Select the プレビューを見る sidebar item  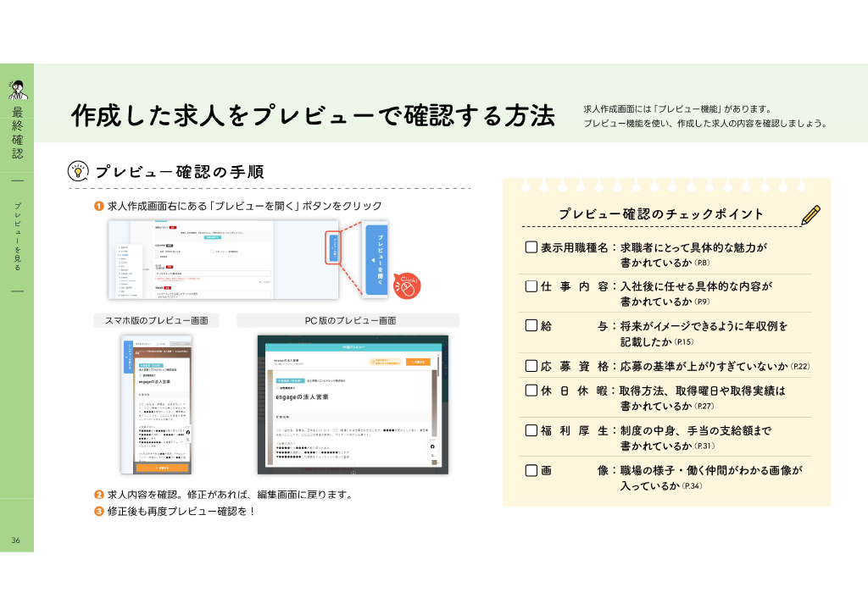(x=17, y=236)
